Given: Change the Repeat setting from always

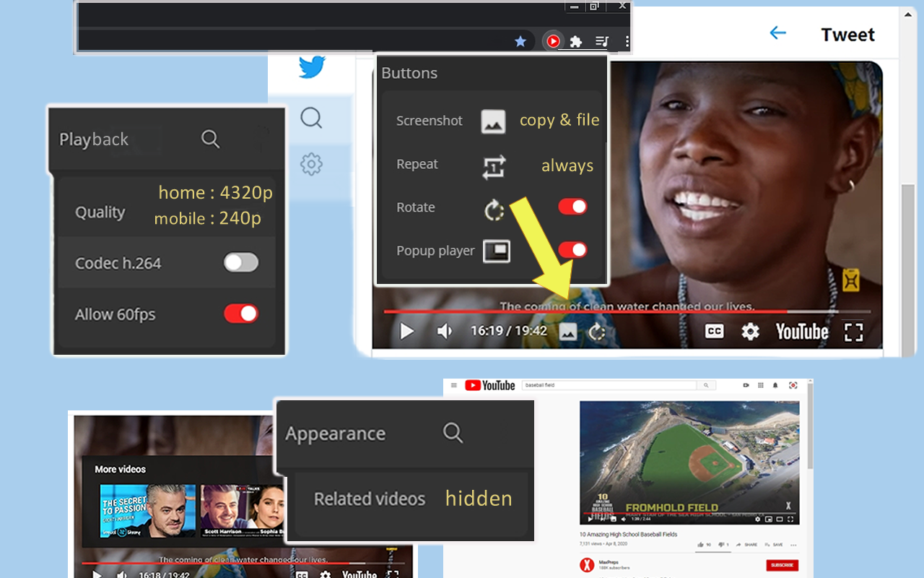Looking at the screenshot, I should pos(567,165).
